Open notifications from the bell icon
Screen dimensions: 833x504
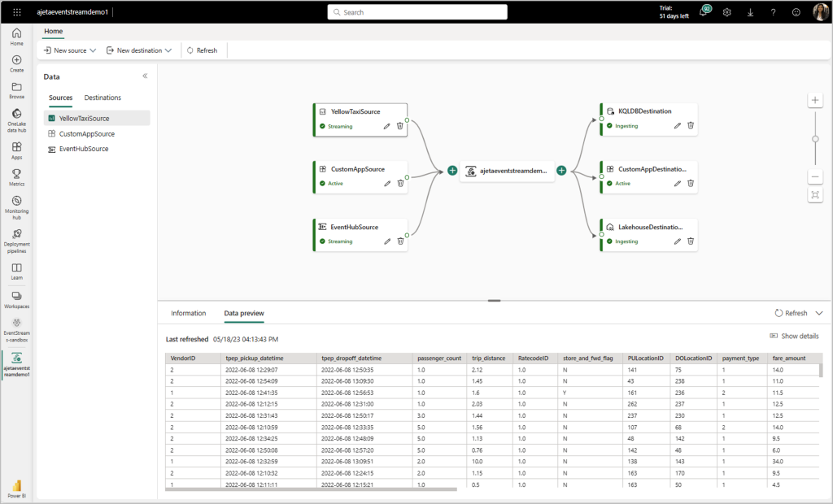703,11
